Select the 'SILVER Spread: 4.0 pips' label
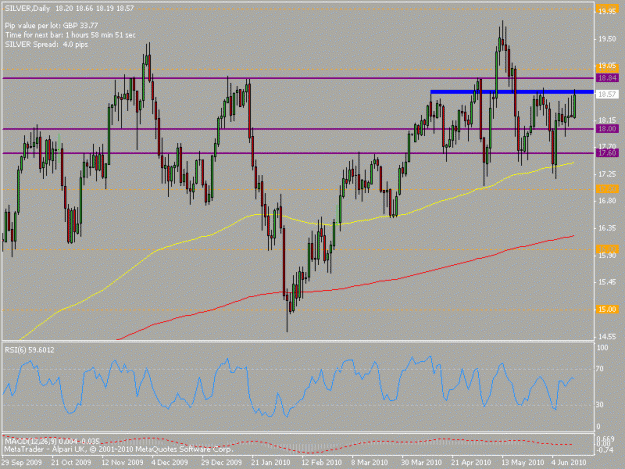The height and width of the screenshot is (469, 625). click(x=46, y=44)
